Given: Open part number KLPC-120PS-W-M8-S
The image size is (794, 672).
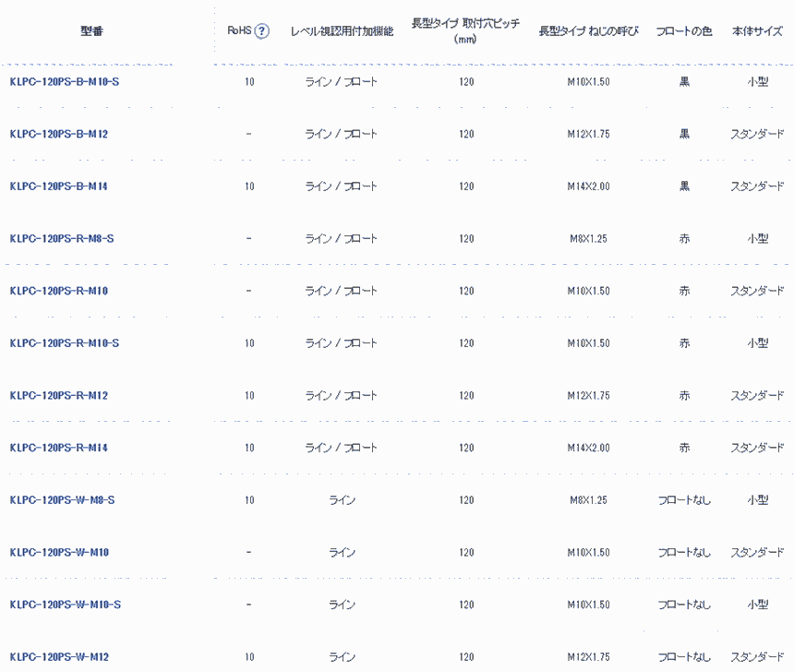Looking at the screenshot, I should click(62, 500).
